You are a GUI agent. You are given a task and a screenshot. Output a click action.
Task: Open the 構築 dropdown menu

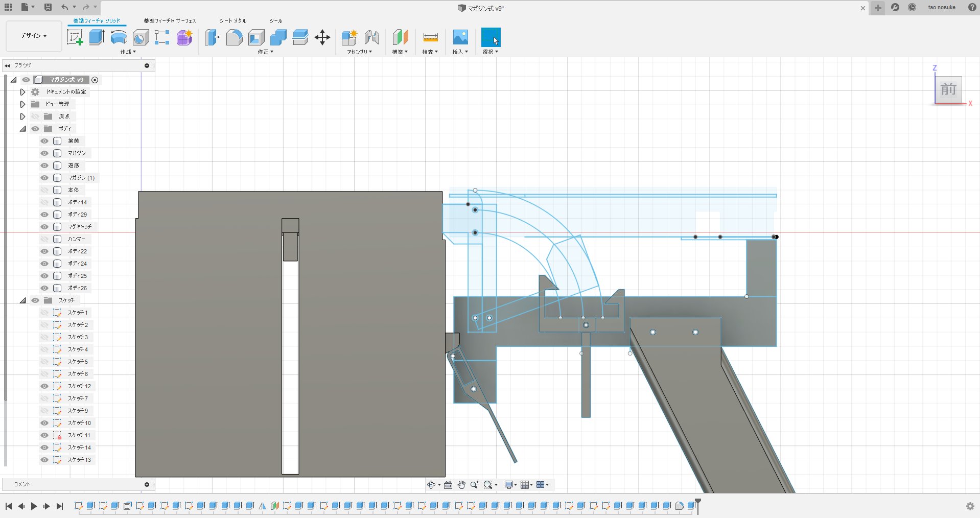(x=400, y=52)
